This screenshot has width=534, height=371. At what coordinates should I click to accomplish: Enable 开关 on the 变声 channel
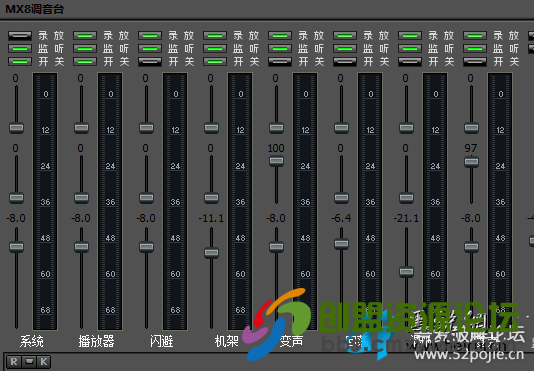tap(280, 61)
